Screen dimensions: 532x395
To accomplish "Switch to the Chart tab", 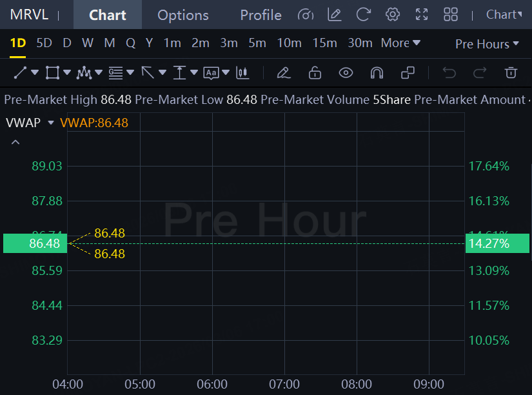I will (108, 15).
